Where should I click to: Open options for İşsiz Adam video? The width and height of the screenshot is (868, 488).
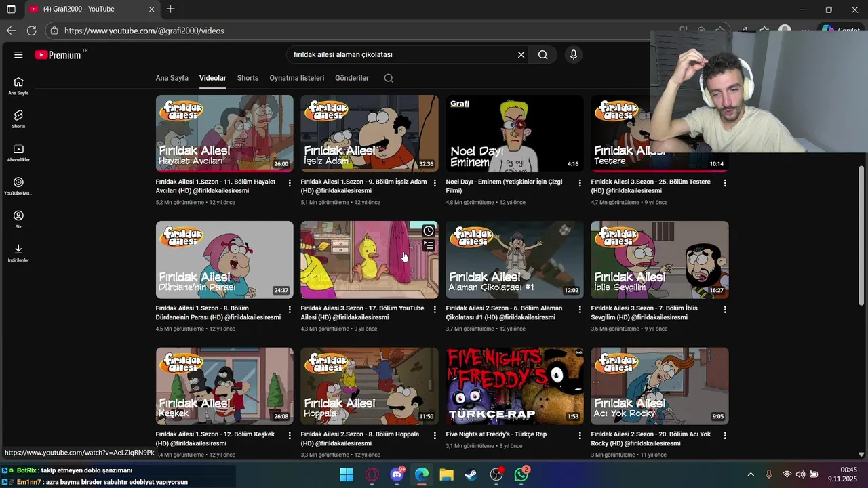point(435,183)
